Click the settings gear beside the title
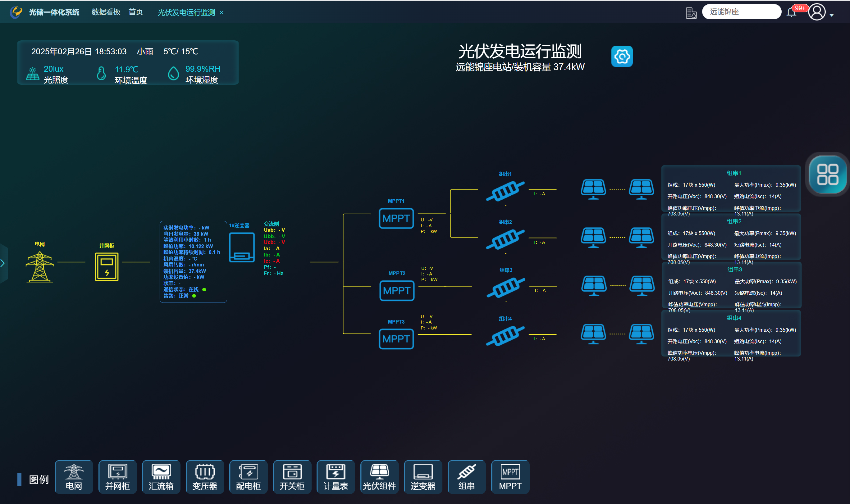Image resolution: width=850 pixels, height=504 pixels. tap(622, 57)
